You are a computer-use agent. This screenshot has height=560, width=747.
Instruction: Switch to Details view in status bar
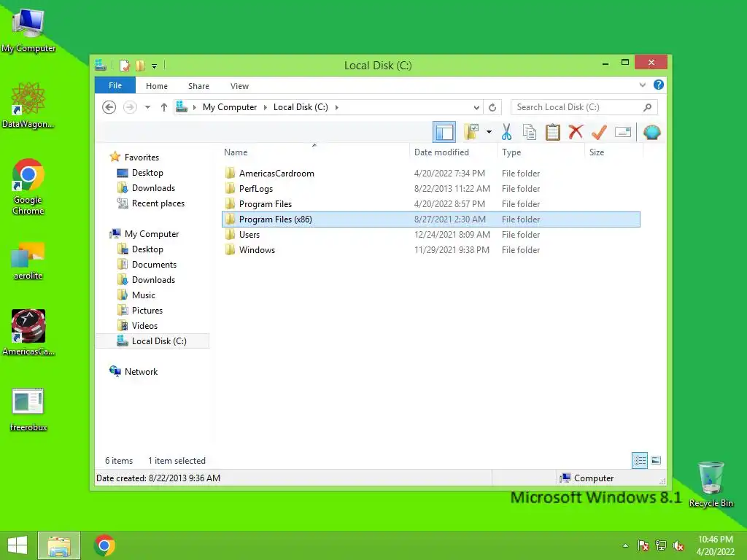click(x=639, y=460)
